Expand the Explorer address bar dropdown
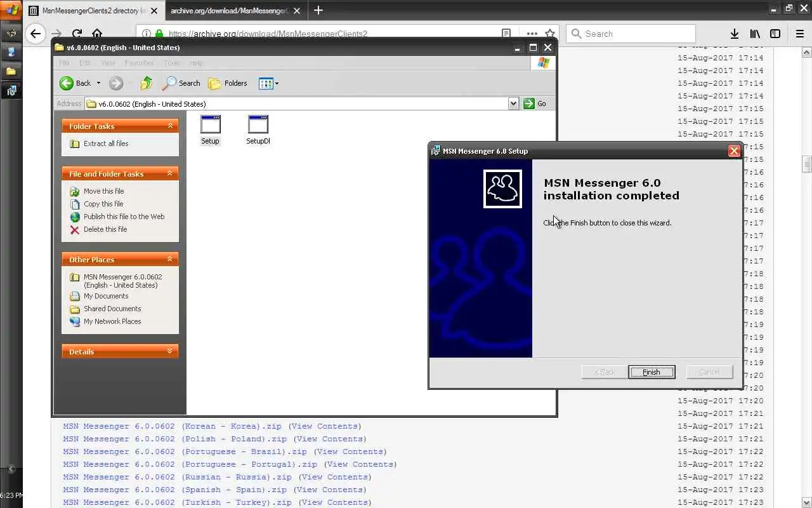The image size is (812, 508). [x=513, y=104]
